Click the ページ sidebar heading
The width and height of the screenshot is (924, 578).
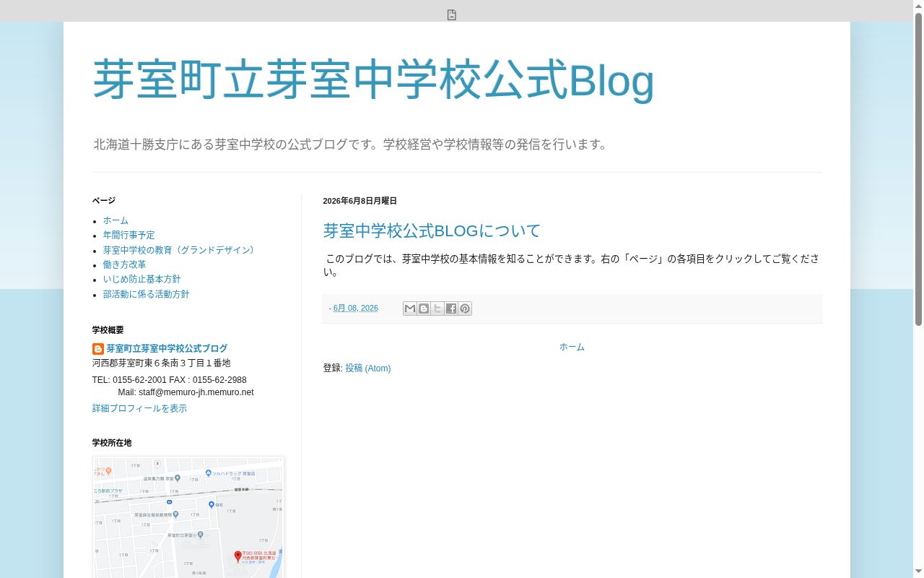coord(103,201)
